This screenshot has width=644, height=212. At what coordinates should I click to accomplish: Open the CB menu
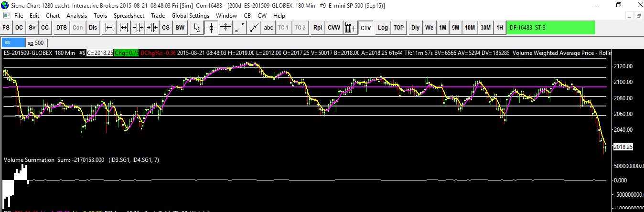point(247,16)
